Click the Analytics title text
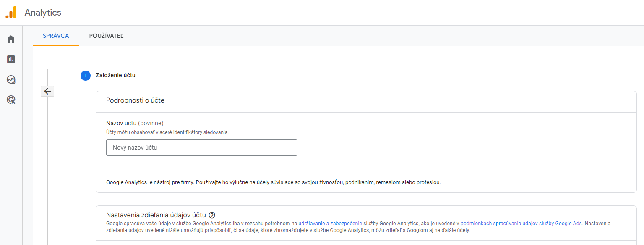Viewport: 644px width, 245px height. (43, 13)
